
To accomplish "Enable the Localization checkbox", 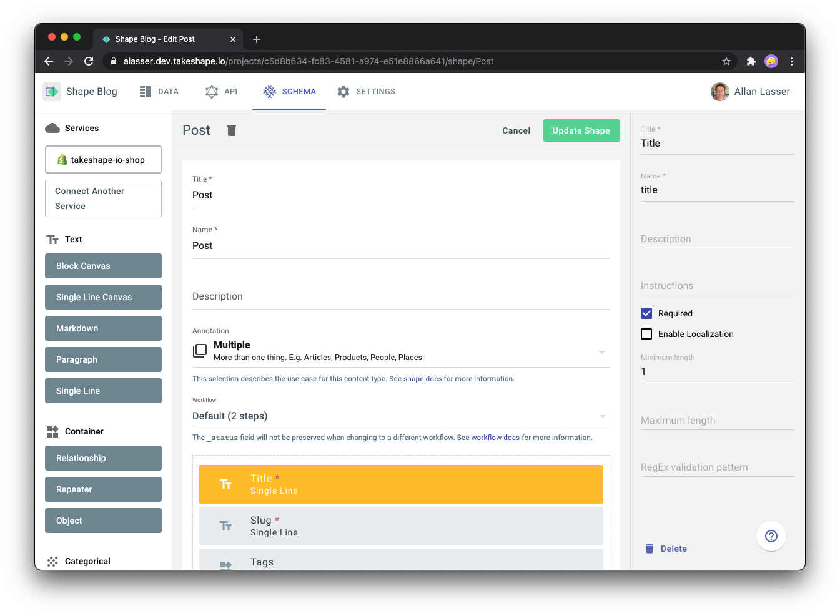I will 646,334.
